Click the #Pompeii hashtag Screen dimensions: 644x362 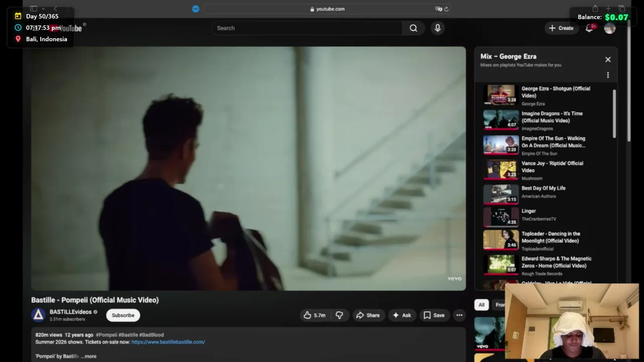pos(106,335)
